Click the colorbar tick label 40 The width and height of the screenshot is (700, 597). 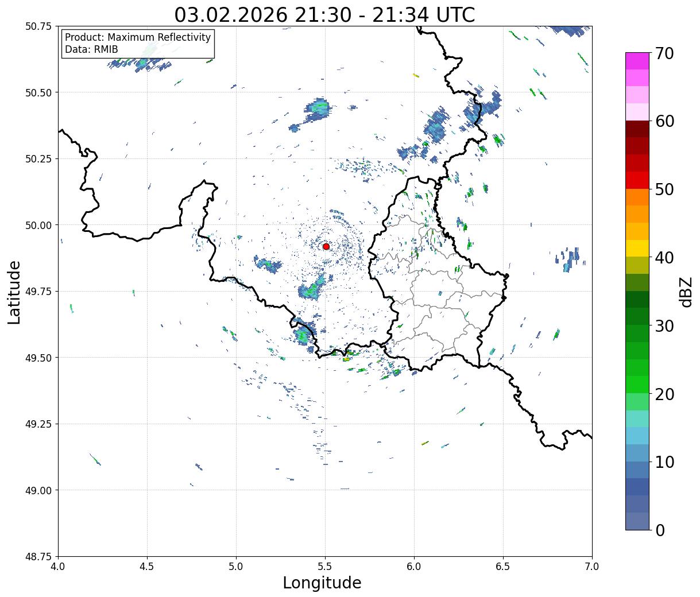tap(664, 258)
